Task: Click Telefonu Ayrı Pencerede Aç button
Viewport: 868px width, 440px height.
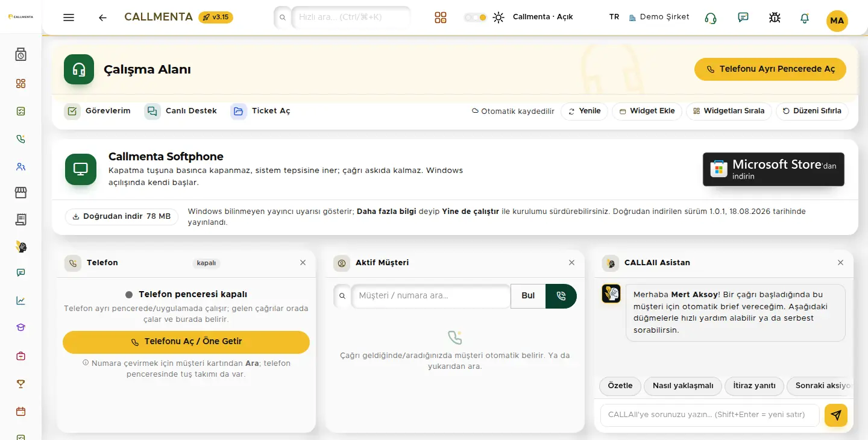Action: coord(770,69)
